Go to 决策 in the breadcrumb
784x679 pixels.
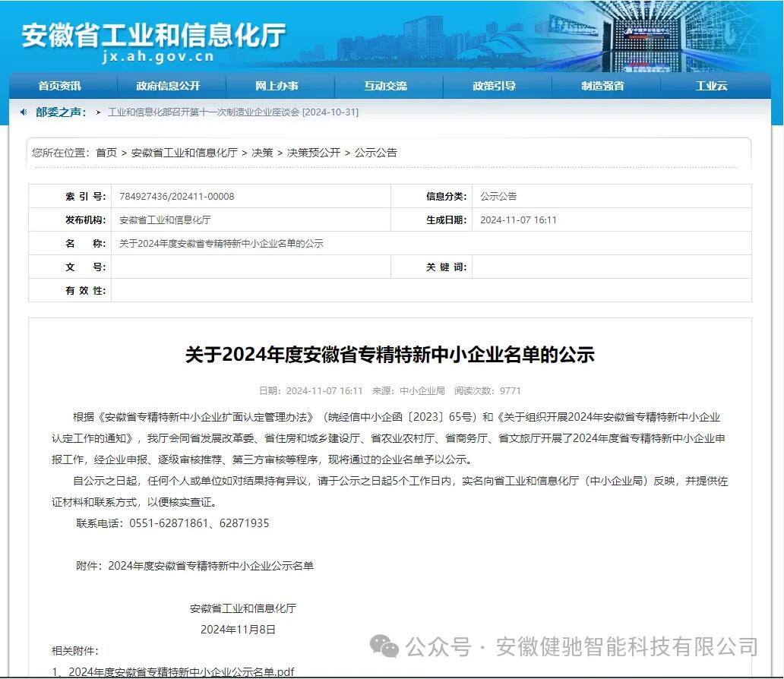[262, 153]
